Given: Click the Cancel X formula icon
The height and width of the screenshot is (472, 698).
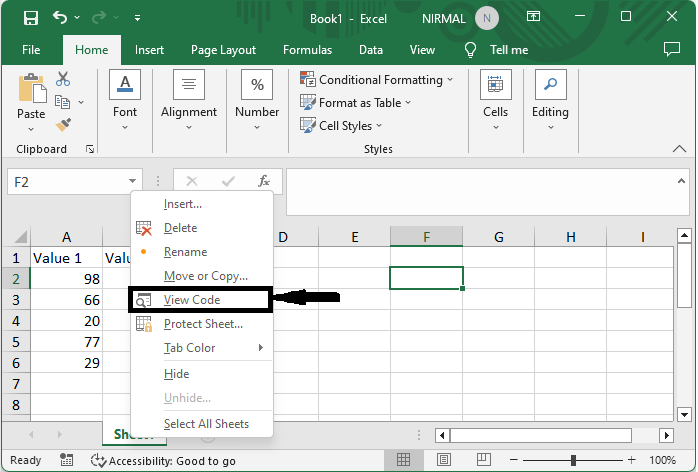Looking at the screenshot, I should tap(192, 181).
